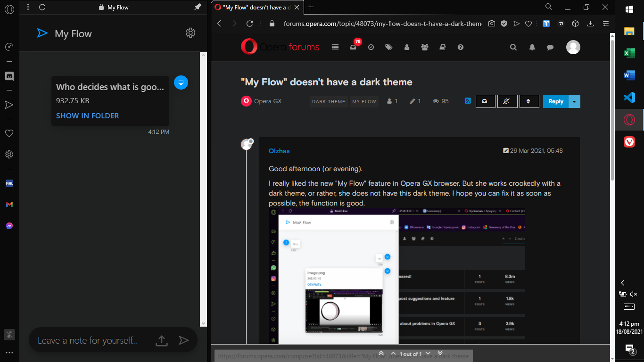This screenshot has width=644, height=362.
Task: Toggle topic watching bell-slash button
Action: 507,101
